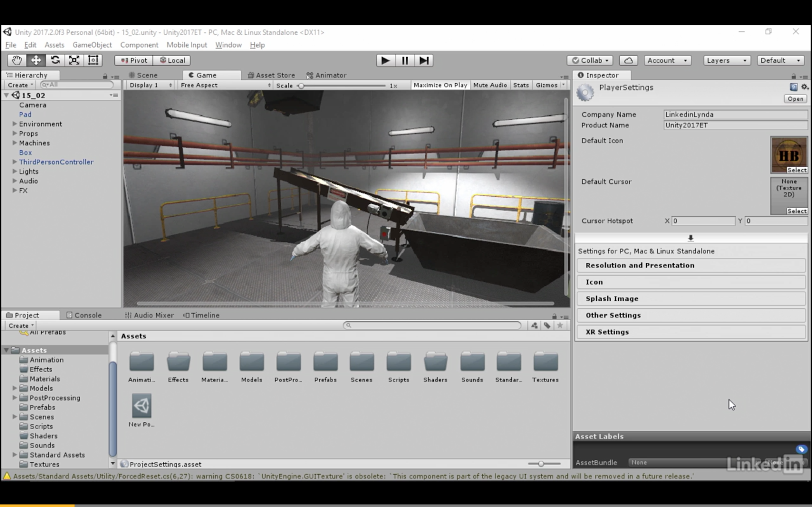Open the Free Aspect dropdown
The height and width of the screenshot is (507, 812).
[225, 85]
